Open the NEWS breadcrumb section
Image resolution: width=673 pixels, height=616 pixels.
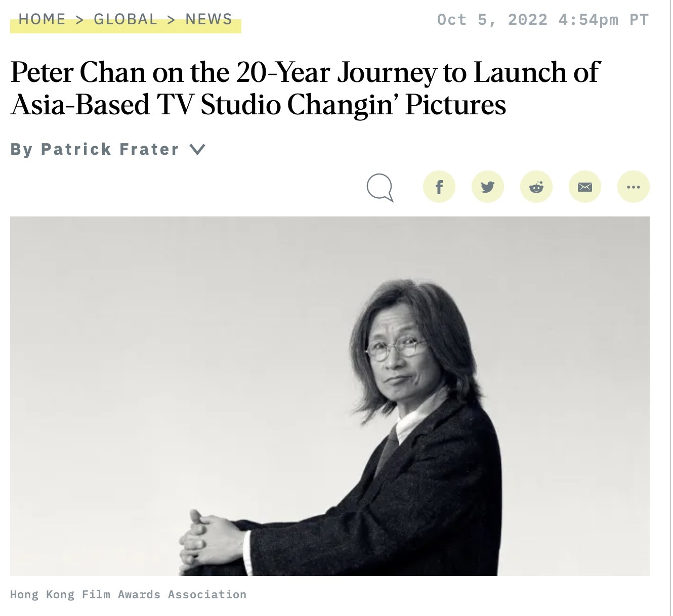coord(208,20)
